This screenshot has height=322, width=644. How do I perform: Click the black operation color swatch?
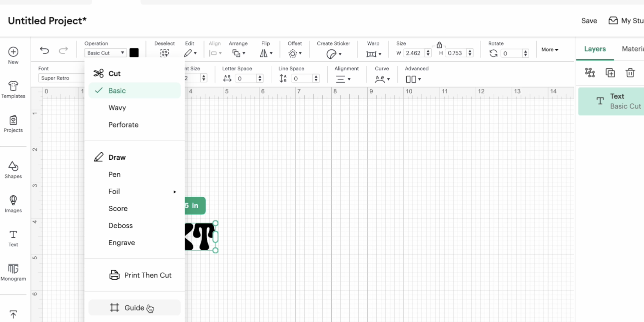(134, 53)
